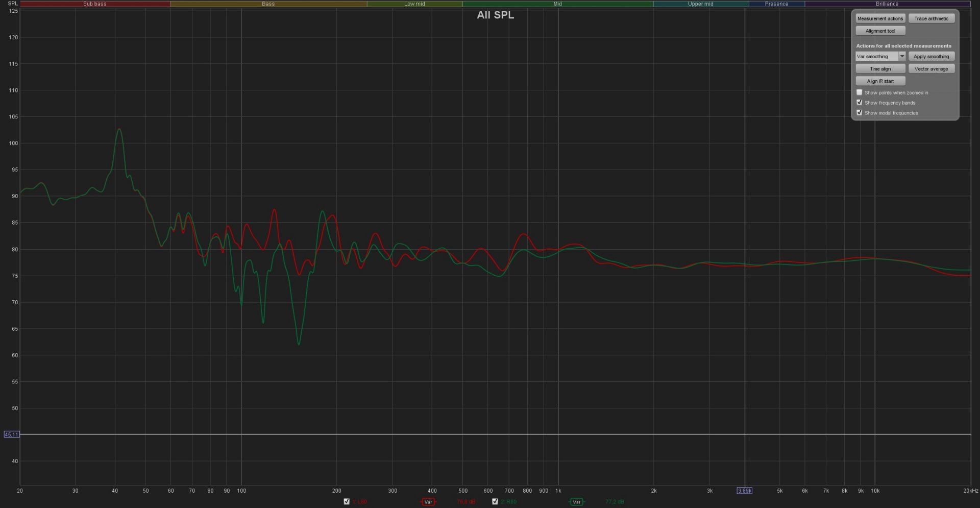
Task: Click the All SPL graph title
Action: coord(495,15)
